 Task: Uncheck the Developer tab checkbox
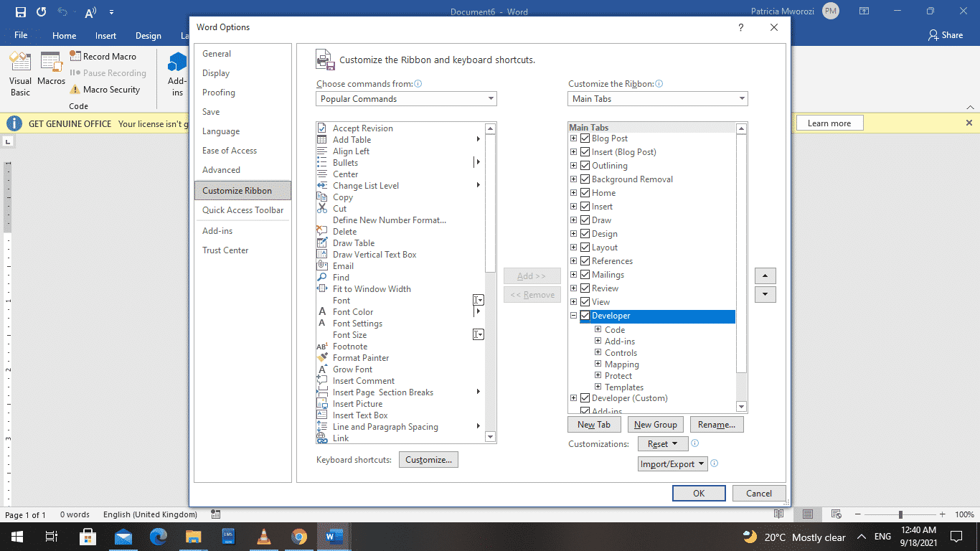pyautogui.click(x=585, y=316)
